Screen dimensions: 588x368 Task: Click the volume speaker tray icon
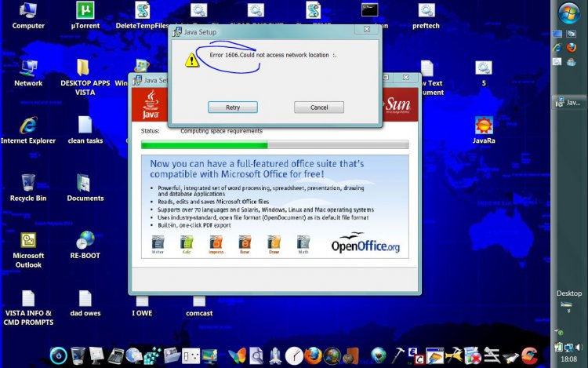point(579,348)
